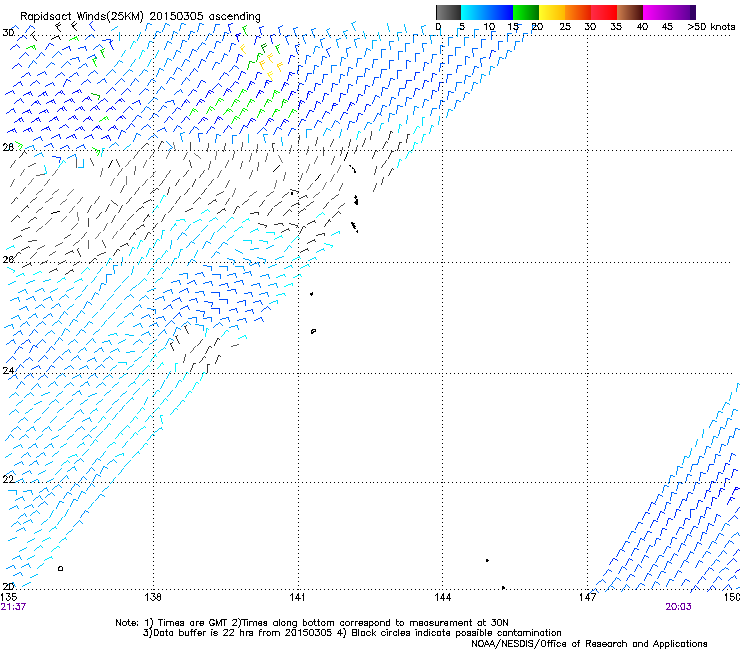Click the NOAA/NESDIS credit line

tap(589, 644)
